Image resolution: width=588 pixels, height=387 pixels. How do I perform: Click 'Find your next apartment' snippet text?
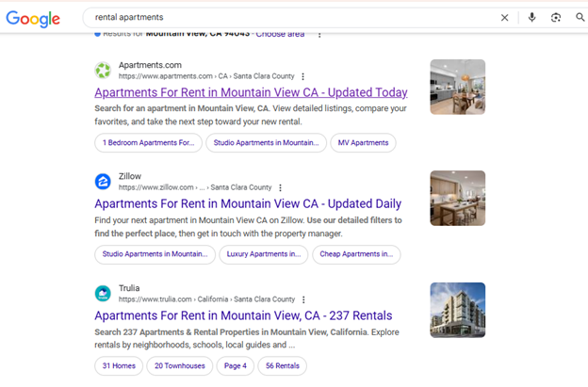(248, 227)
